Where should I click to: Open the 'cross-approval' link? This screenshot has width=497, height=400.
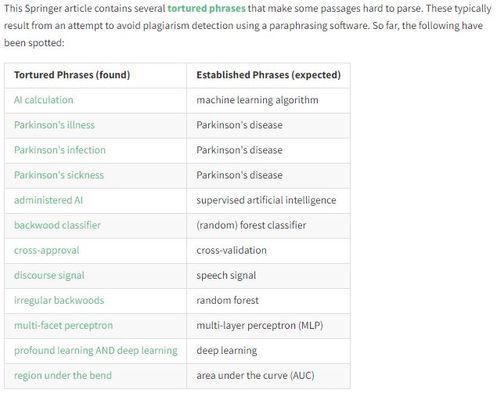[47, 250]
